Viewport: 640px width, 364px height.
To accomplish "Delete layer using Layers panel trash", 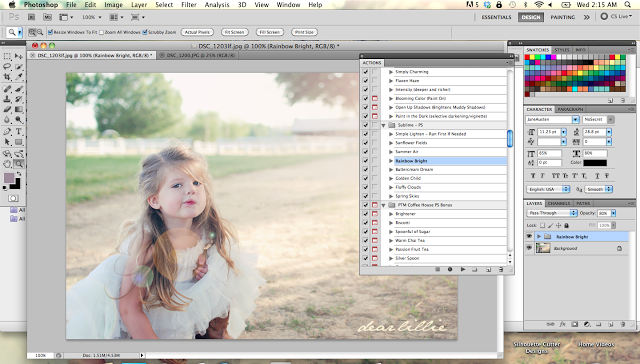I will coord(623,324).
